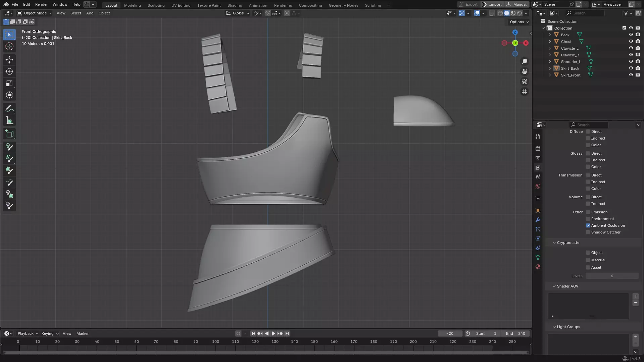The width and height of the screenshot is (644, 362).
Task: Activate the Rotate tool
Action: click(9, 71)
